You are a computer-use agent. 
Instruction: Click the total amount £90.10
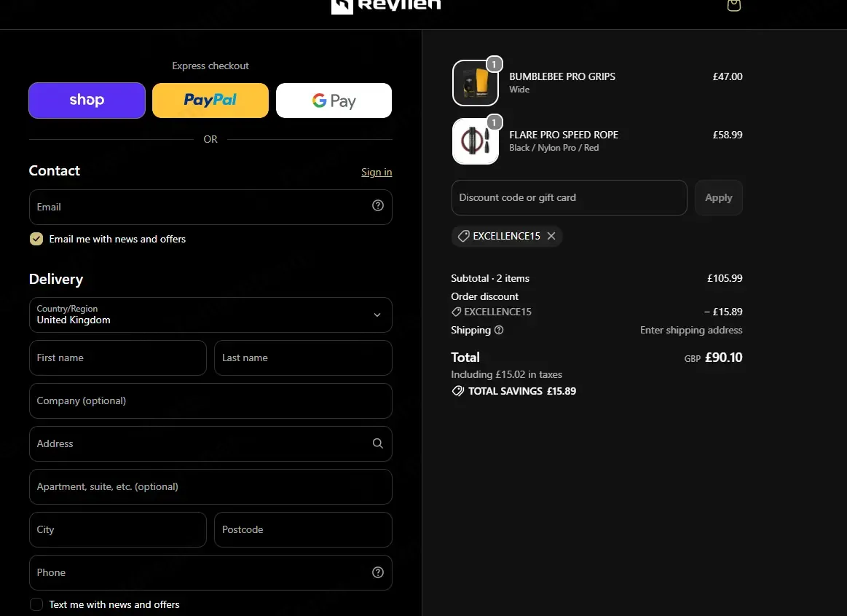point(724,358)
